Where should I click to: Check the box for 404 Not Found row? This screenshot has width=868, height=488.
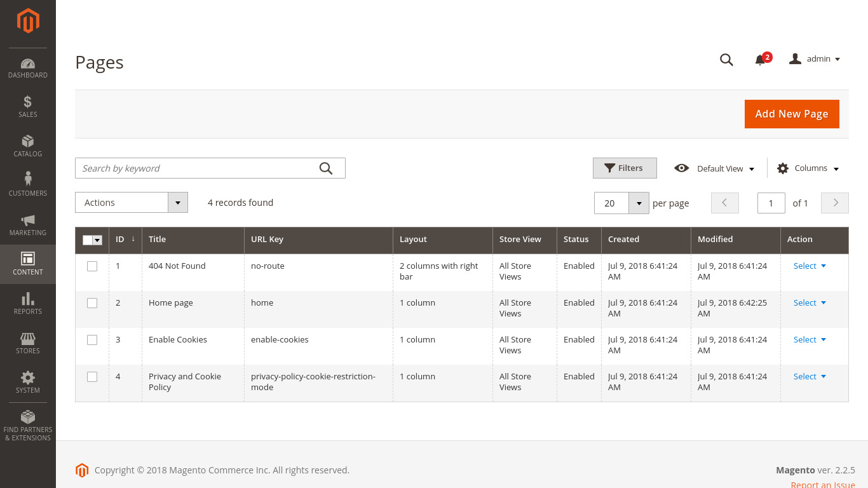[x=92, y=266]
